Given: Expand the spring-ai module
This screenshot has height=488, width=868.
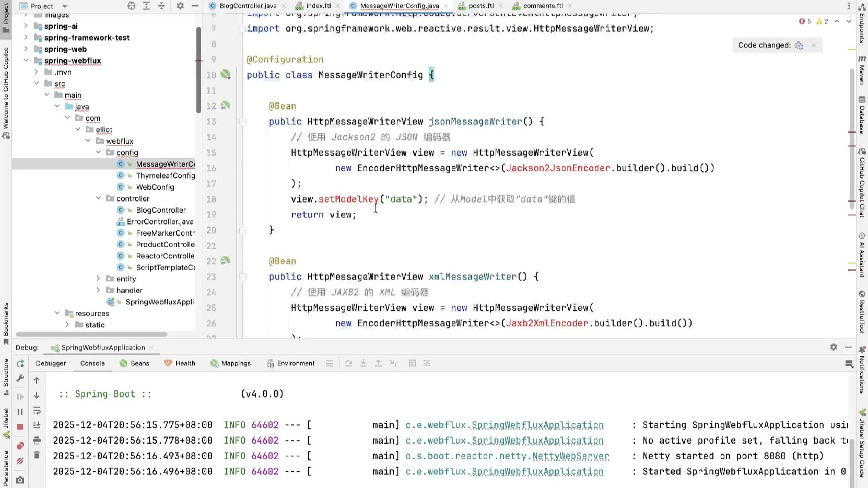Looking at the screenshot, I should point(26,26).
